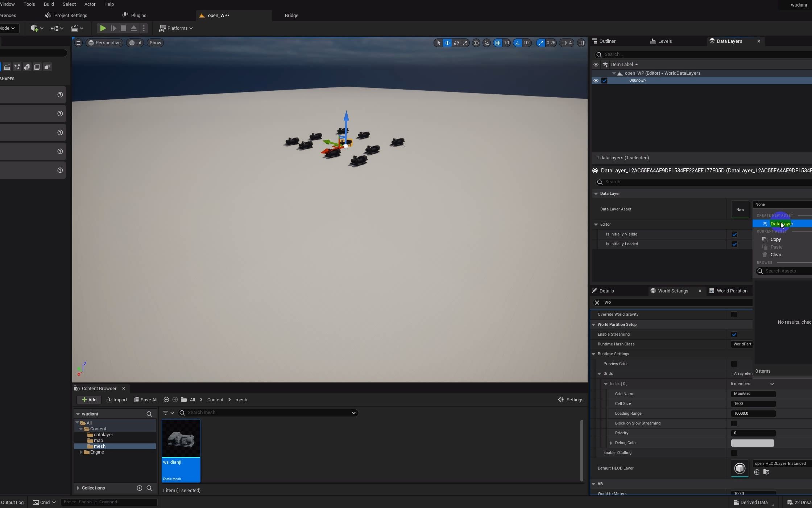This screenshot has height=508, width=812.
Task: Choose DataLayer under Create New Asset
Action: coord(781,224)
